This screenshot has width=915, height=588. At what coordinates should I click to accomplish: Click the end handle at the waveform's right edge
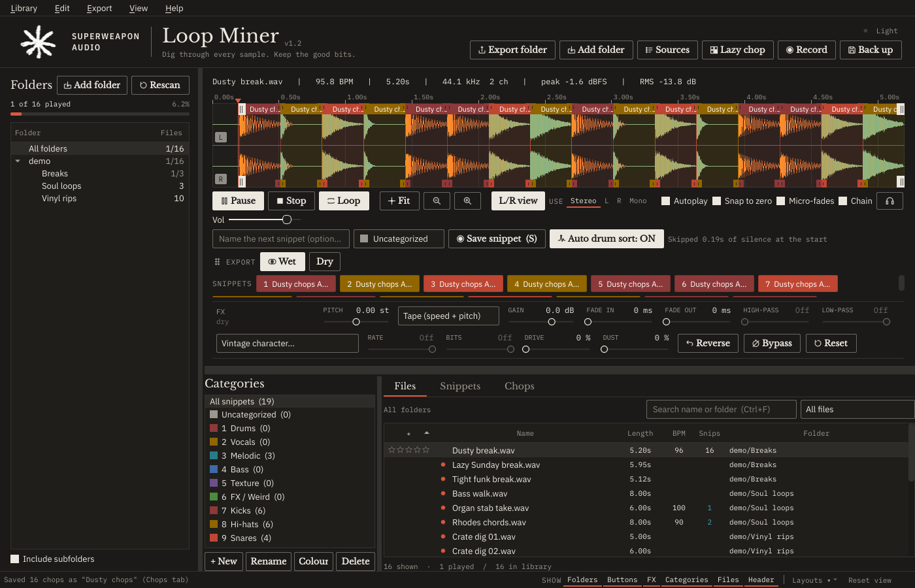click(901, 109)
